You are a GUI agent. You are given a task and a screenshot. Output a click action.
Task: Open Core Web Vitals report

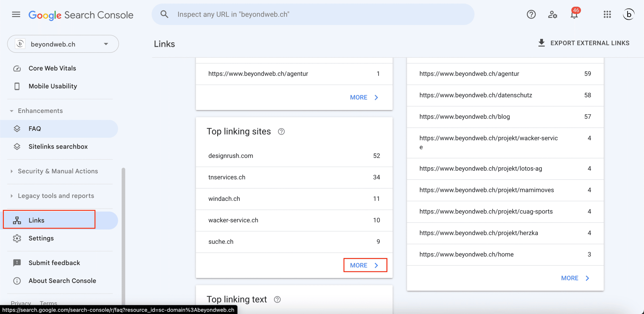coord(52,68)
